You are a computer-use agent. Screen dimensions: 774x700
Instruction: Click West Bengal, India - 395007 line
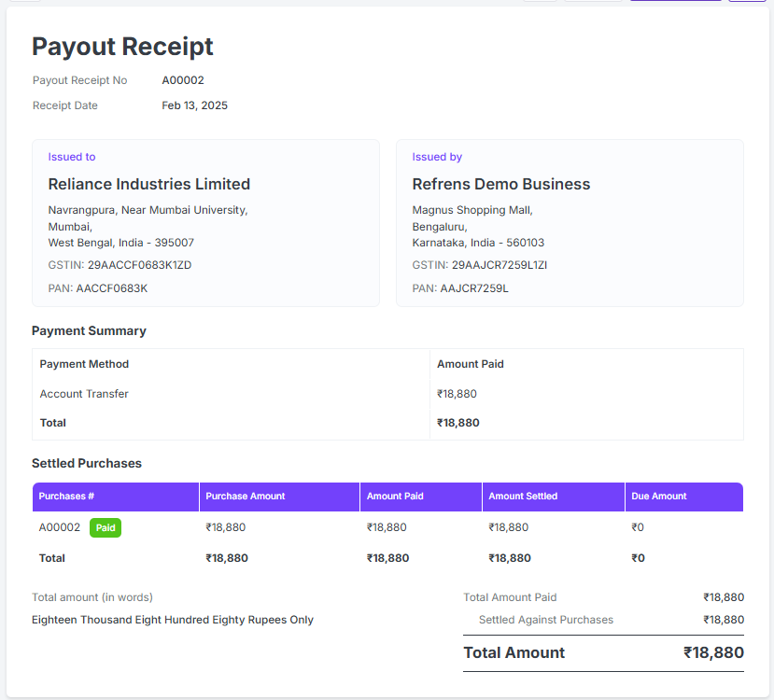121,243
